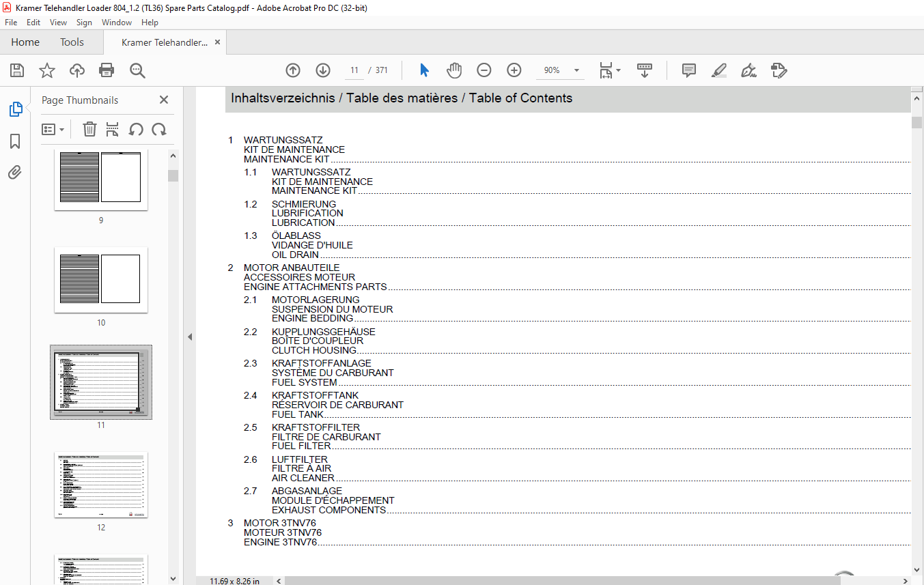Viewport: 924px width, 585px height.
Task: Open the Sign document pen icon
Action: [749, 70]
